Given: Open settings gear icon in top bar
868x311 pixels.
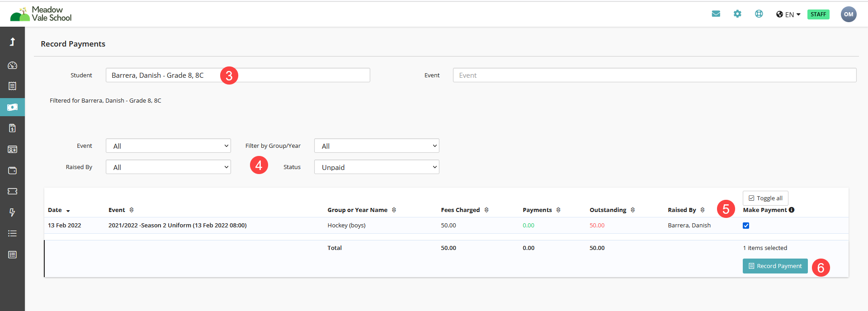Looking at the screenshot, I should pyautogui.click(x=737, y=14).
